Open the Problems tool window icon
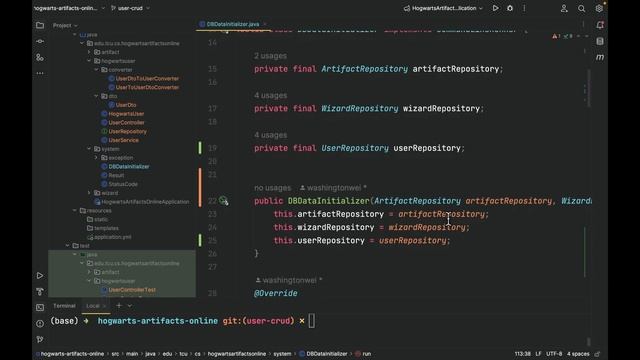 40,324
